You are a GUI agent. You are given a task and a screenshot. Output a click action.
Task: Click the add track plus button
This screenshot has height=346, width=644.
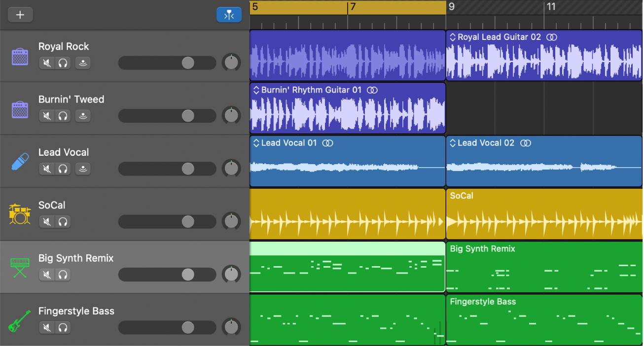point(20,15)
